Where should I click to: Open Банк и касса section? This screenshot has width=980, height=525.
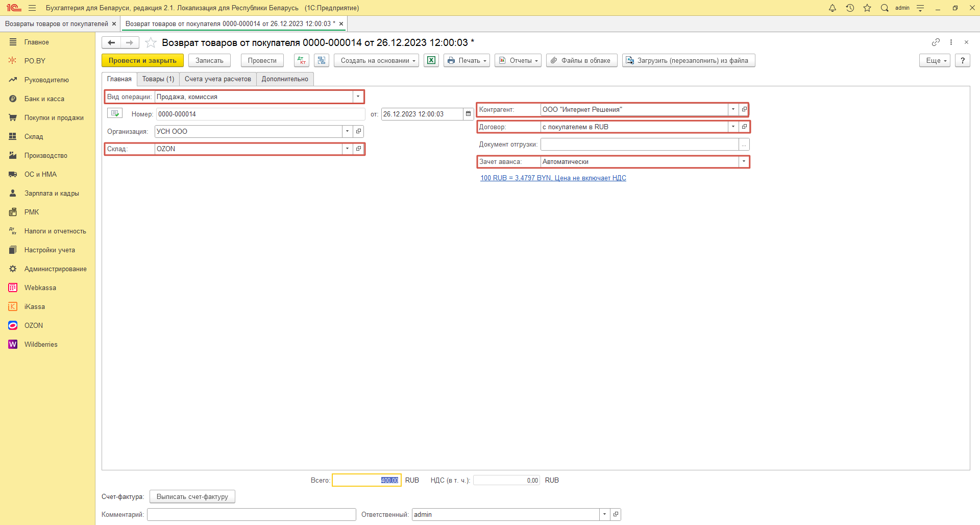[44, 99]
